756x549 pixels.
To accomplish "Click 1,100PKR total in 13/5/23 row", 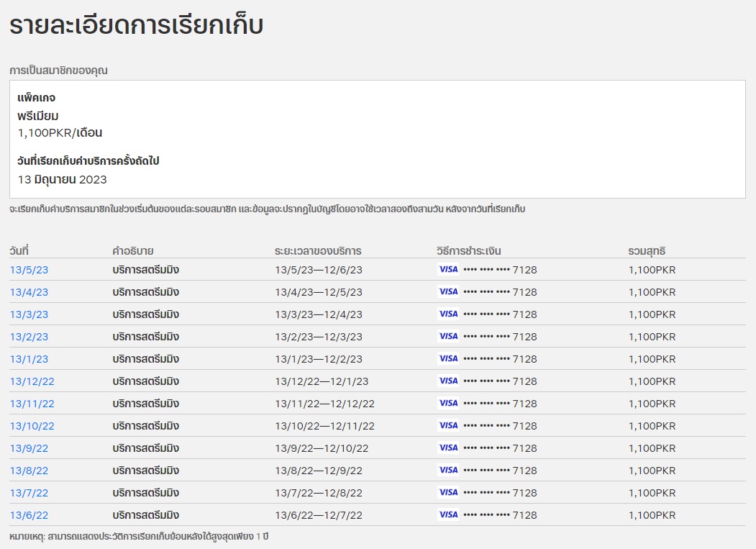I will point(652,270).
